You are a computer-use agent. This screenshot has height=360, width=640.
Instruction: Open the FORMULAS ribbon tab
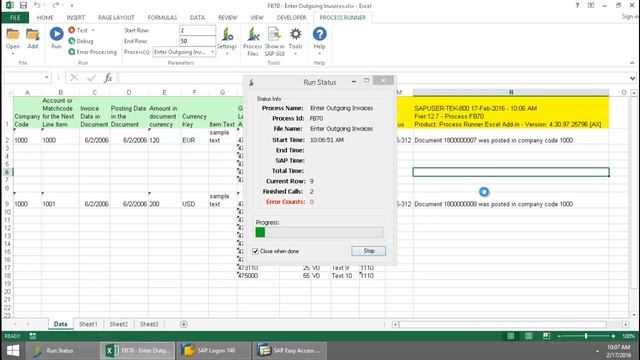(x=162, y=18)
